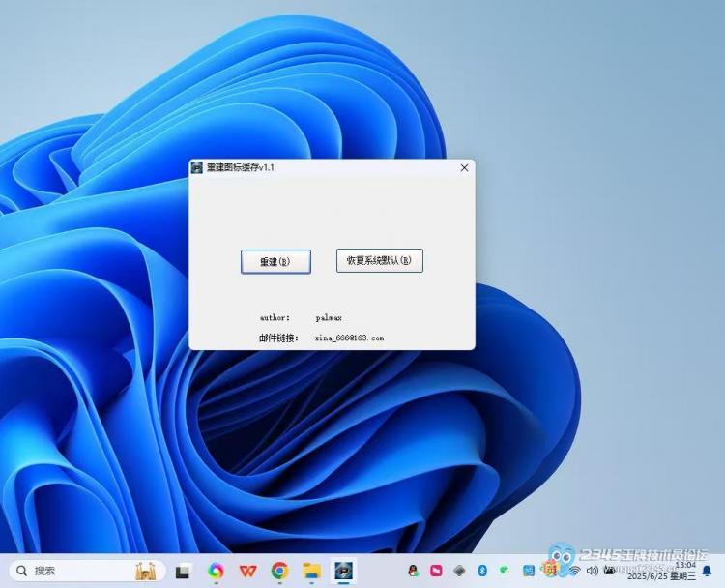Image resolution: width=725 pixels, height=588 pixels.
Task: Launch WPS Office from the taskbar
Action: [x=247, y=571]
